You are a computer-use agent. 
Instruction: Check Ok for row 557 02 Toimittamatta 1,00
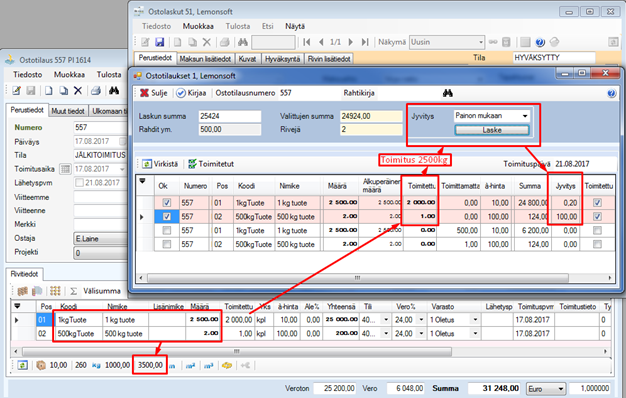166,244
